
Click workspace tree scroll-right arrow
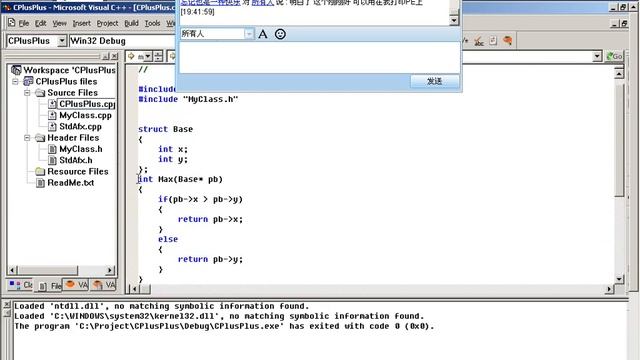pyautogui.click(x=109, y=270)
